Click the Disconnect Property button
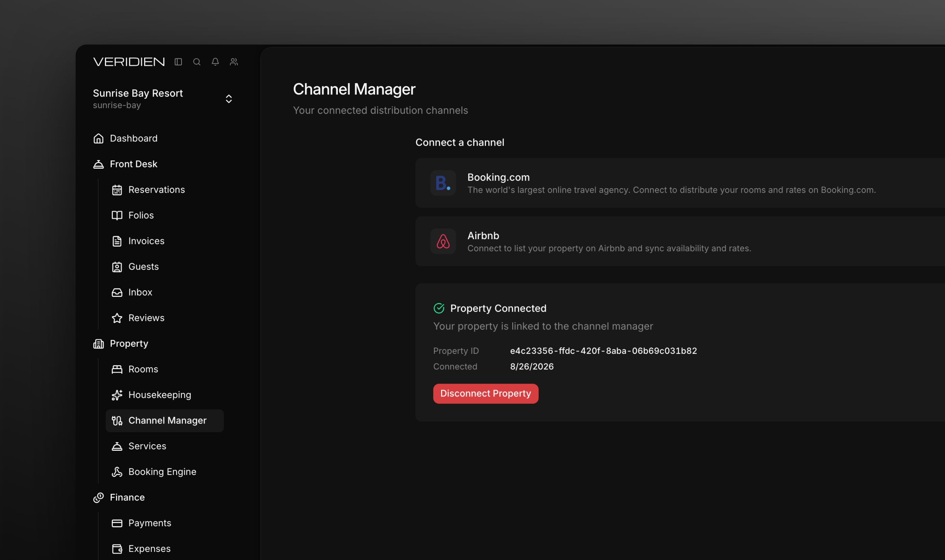The image size is (945, 560). click(x=486, y=393)
